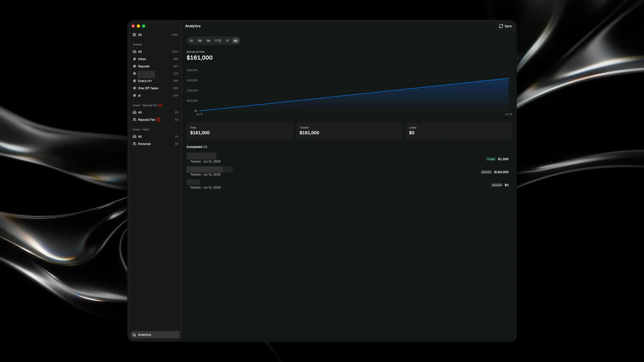This screenshot has width=644, height=362.
Task: Click the Todoist · Jul 12, 2026 entry
Action: 205,188
